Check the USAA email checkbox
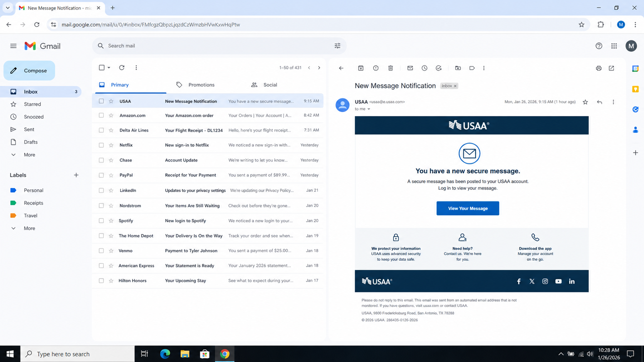644x362 pixels. pyautogui.click(x=101, y=101)
